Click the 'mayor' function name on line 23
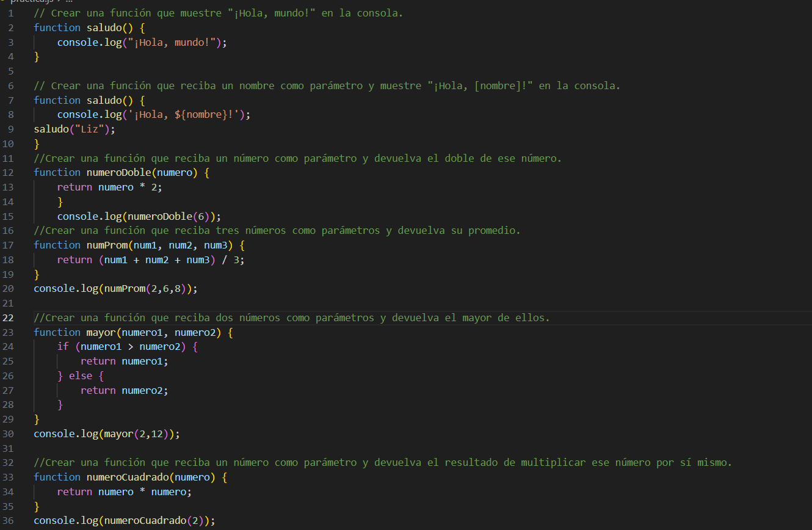The image size is (812, 530). point(101,332)
